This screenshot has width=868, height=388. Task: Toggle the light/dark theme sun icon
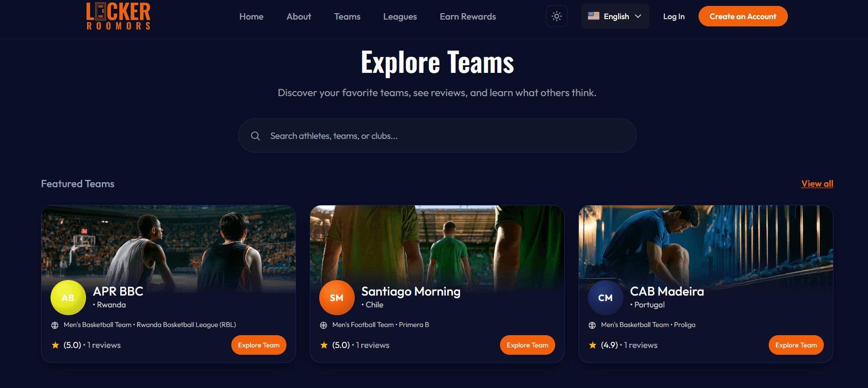(x=557, y=16)
